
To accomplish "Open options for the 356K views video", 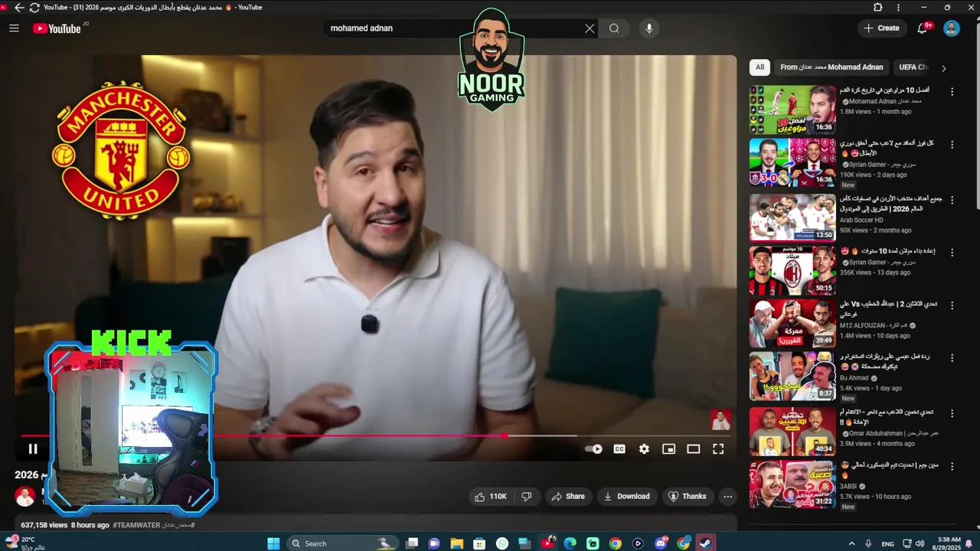I will [952, 252].
